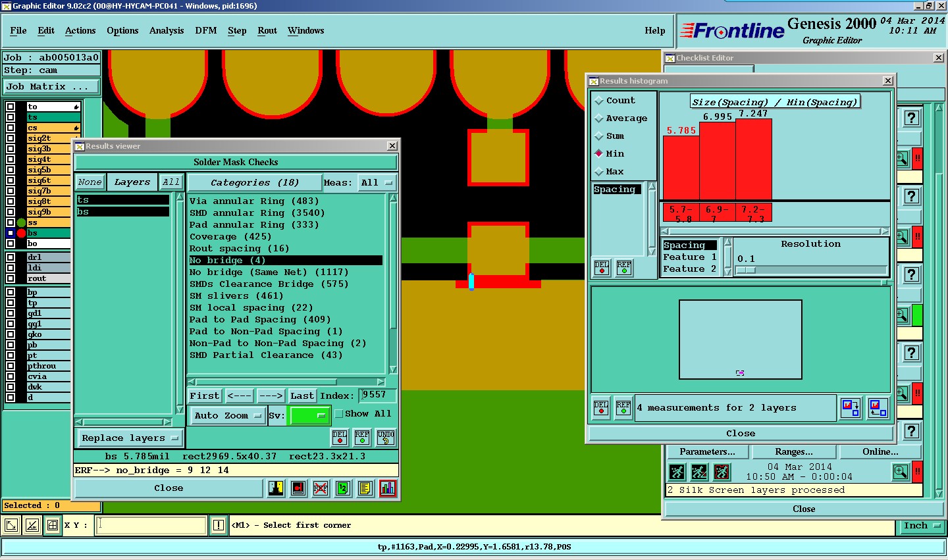Click the X Y coordinate input field
The width and height of the screenshot is (948, 560).
point(152,525)
